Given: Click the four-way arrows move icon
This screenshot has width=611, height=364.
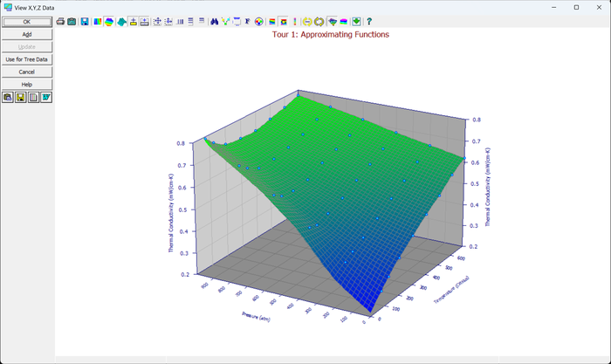Looking at the screenshot, I should [157, 22].
